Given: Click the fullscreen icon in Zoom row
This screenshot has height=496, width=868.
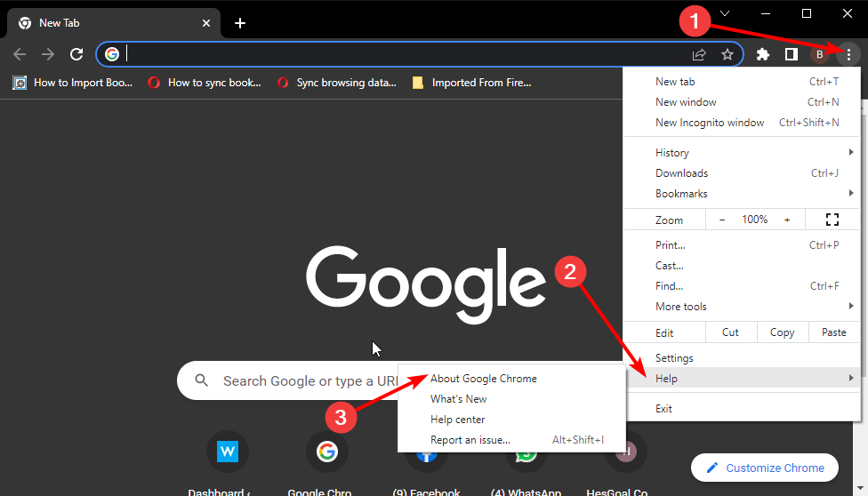Looking at the screenshot, I should (x=832, y=220).
